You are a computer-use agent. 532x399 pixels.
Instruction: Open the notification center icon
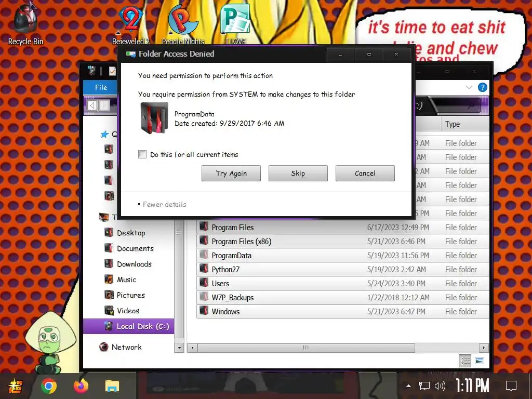(x=511, y=386)
